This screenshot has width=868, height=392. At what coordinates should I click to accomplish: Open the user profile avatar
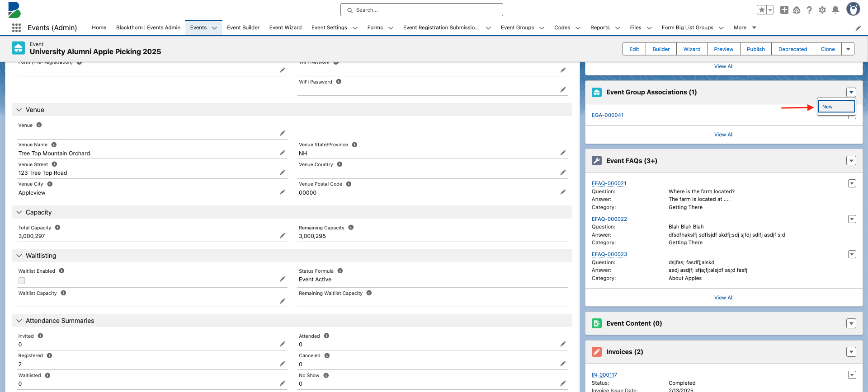coord(853,9)
